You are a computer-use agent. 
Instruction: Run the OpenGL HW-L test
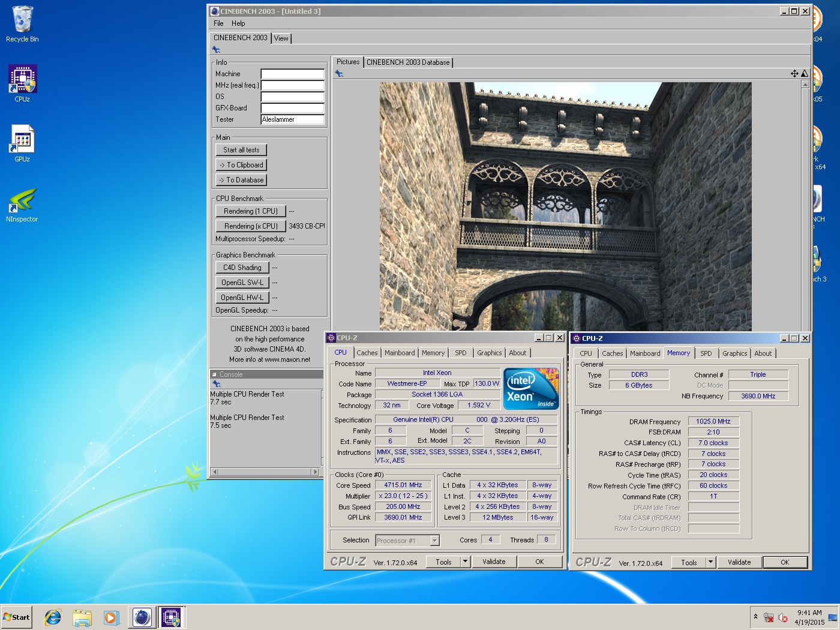point(242,298)
